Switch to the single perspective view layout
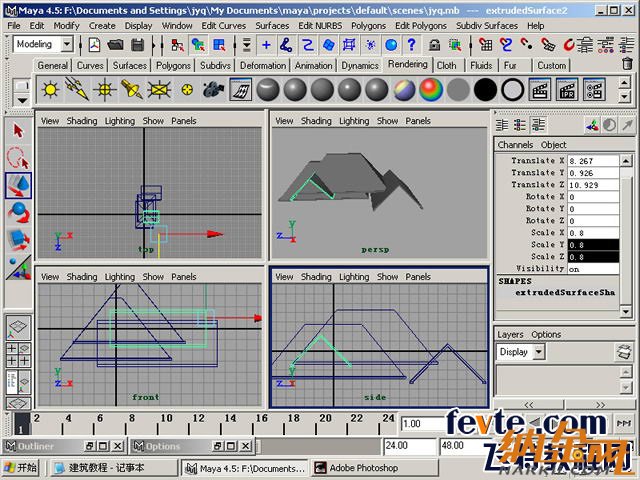The width and height of the screenshot is (640, 480). (x=18, y=329)
